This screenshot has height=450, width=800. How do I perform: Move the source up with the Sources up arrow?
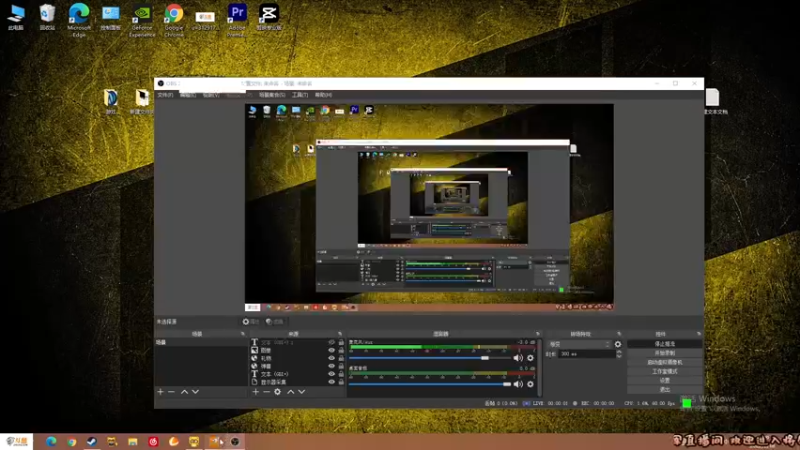pyautogui.click(x=290, y=392)
